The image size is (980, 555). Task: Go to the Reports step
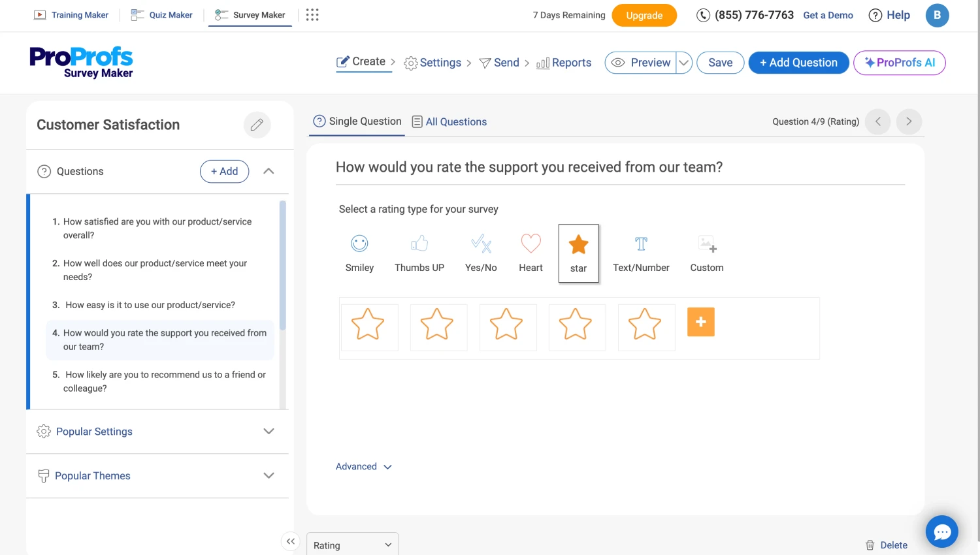click(x=564, y=63)
